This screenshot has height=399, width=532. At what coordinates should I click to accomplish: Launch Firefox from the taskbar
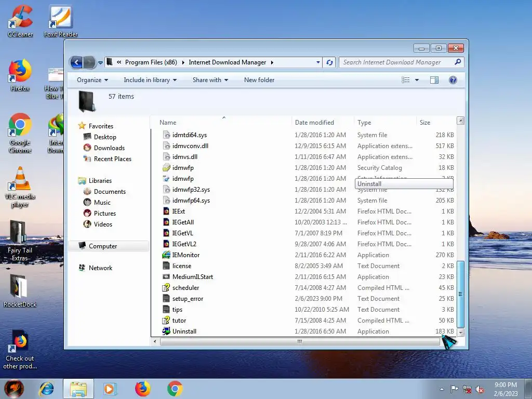point(142,389)
